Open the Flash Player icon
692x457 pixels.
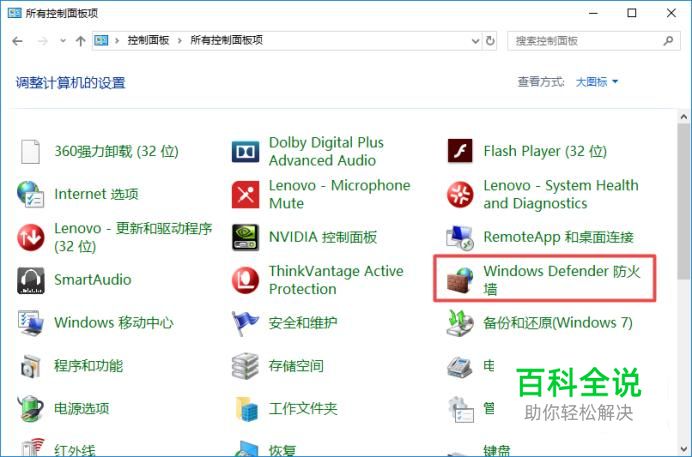(460, 151)
